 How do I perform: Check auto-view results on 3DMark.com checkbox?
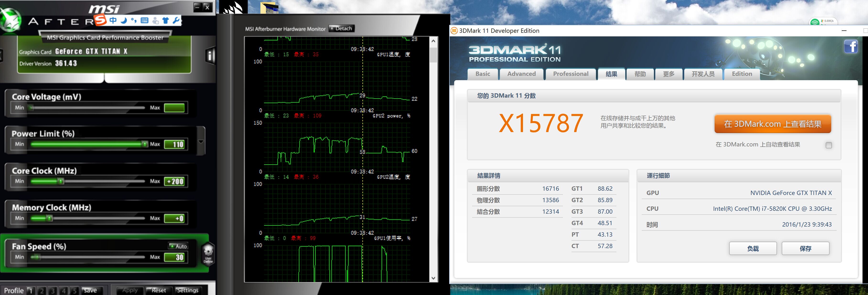pyautogui.click(x=829, y=145)
